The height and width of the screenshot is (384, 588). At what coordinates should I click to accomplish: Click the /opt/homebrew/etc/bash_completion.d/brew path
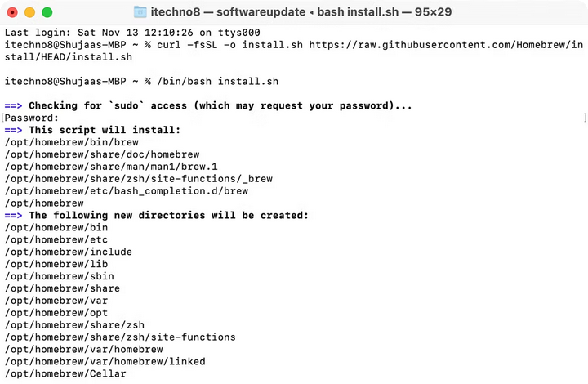126,190
